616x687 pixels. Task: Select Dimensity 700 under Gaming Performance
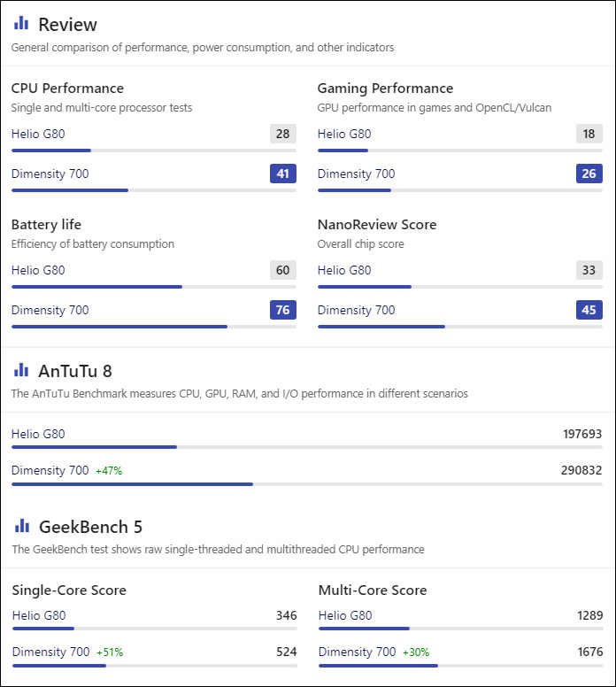pos(356,174)
